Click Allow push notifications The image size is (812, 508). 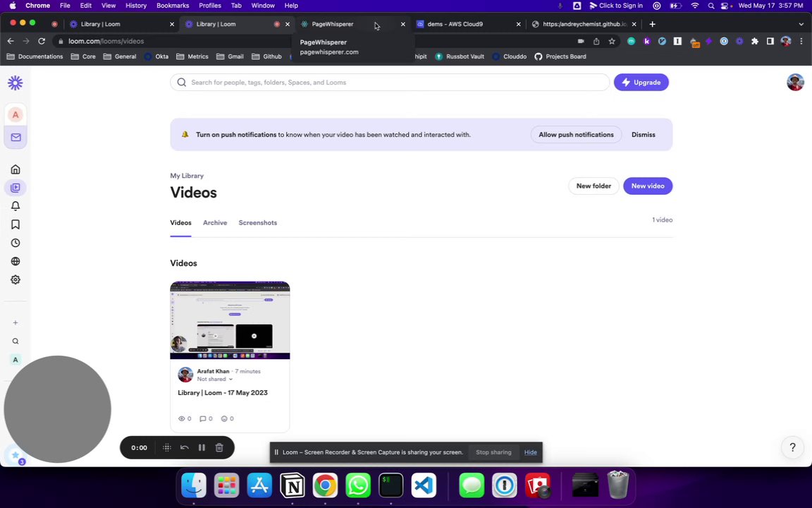pyautogui.click(x=576, y=135)
